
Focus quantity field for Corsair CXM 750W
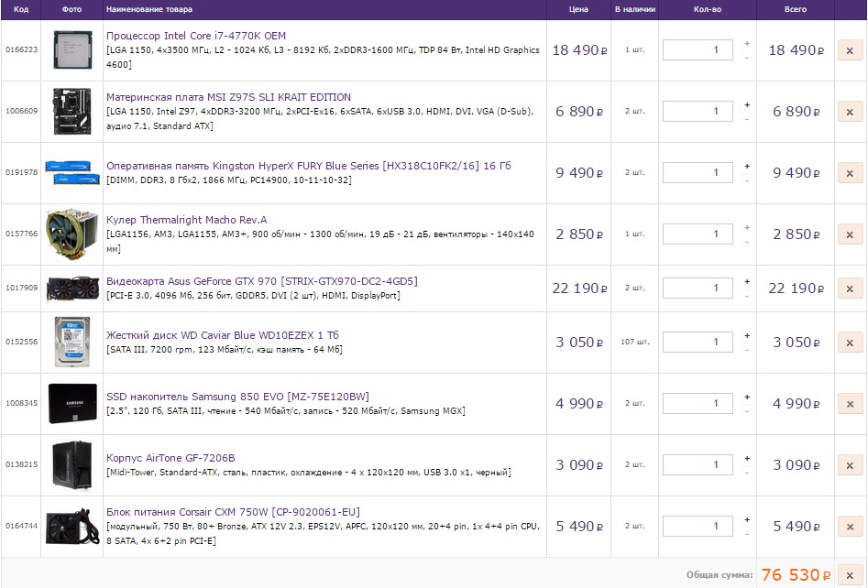[x=698, y=528]
